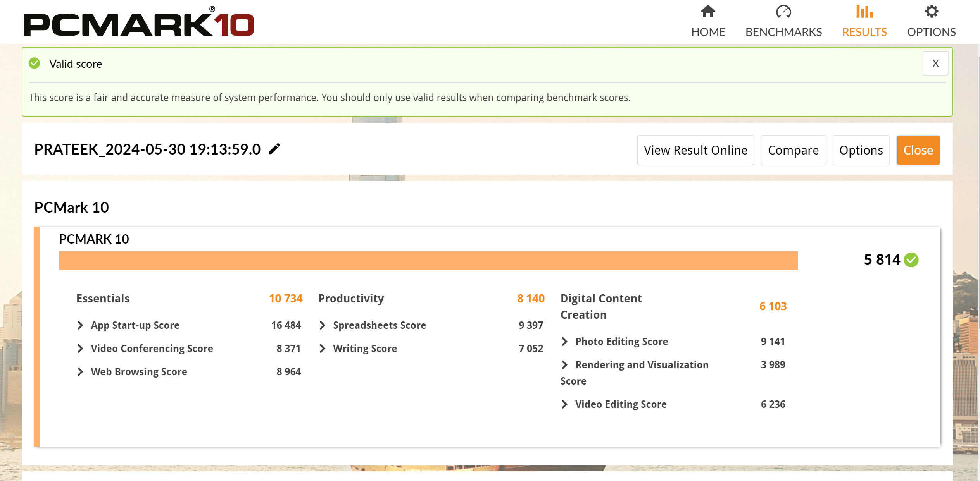Image resolution: width=980 pixels, height=481 pixels.
Task: Click the Essentials heading
Action: (103, 299)
